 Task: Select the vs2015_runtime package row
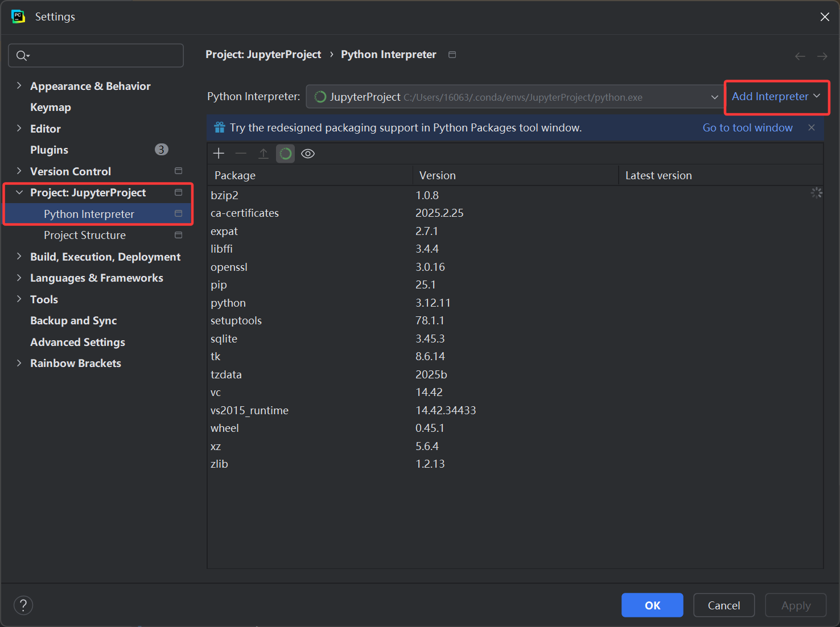click(x=515, y=410)
